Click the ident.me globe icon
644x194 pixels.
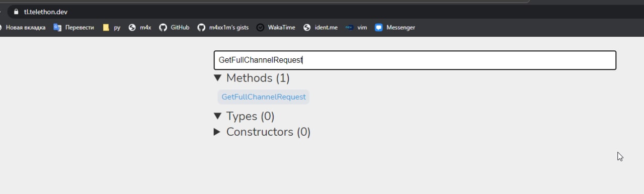pyautogui.click(x=307, y=28)
